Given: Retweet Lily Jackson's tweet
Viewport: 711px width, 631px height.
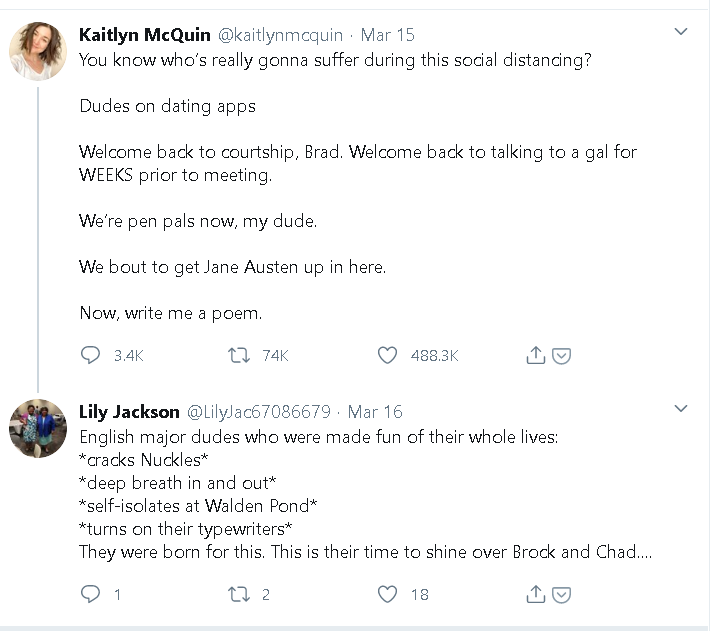Looking at the screenshot, I should pyautogui.click(x=239, y=594).
